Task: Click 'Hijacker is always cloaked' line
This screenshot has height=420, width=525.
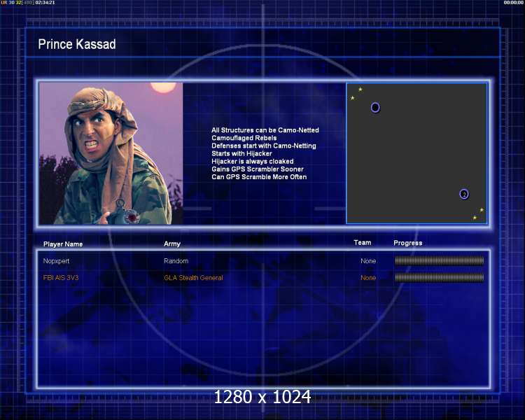Action: pyautogui.click(x=253, y=162)
